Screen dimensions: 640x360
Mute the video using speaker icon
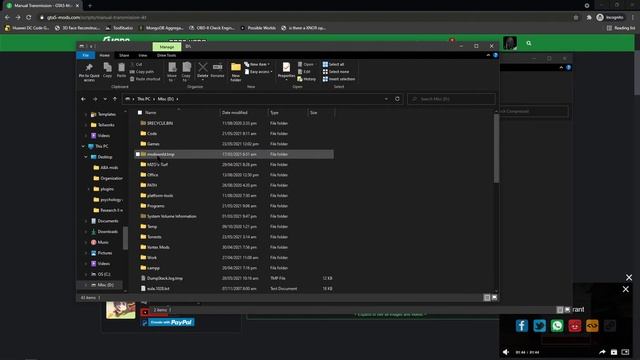(506, 352)
